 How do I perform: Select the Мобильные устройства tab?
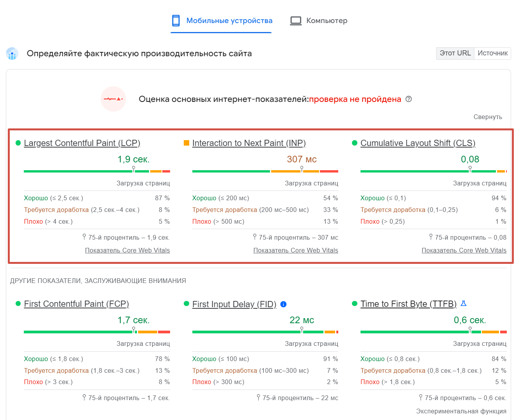(x=221, y=20)
